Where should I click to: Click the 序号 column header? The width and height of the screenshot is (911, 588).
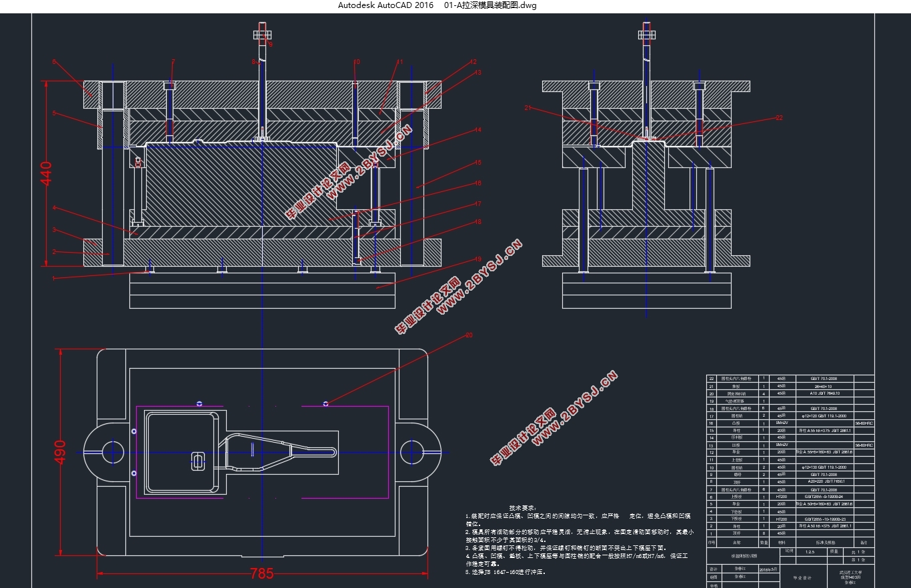pyautogui.click(x=711, y=542)
